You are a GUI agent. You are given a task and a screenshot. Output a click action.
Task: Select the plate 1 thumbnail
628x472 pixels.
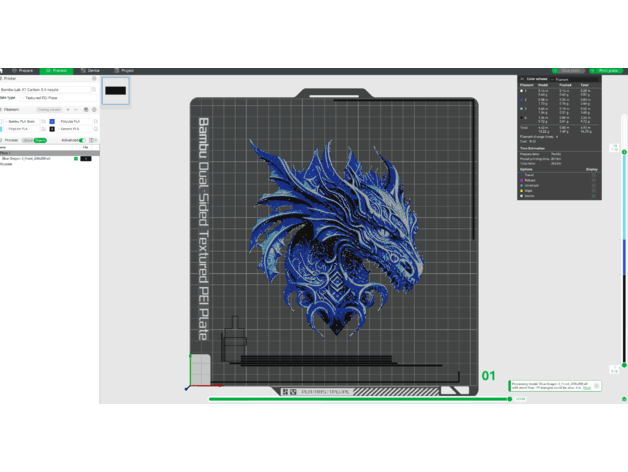click(116, 91)
